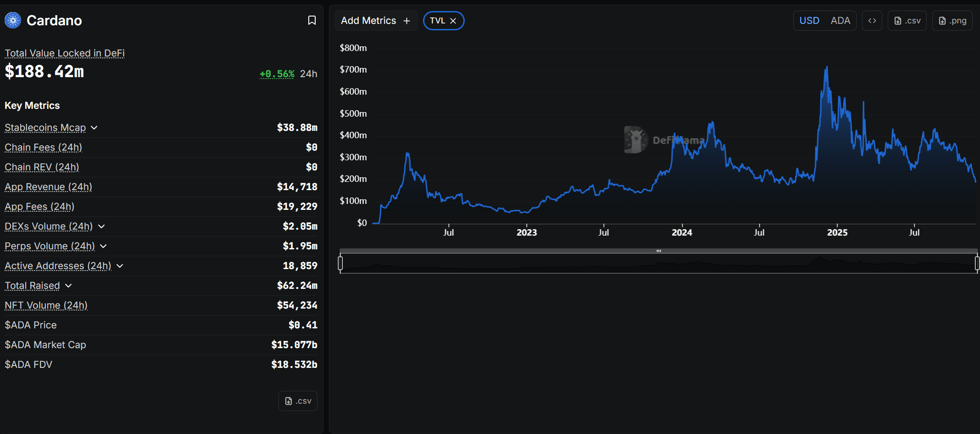Screen dimensions: 980x434
Task: Remove the TVL metric chip
Action: (453, 21)
